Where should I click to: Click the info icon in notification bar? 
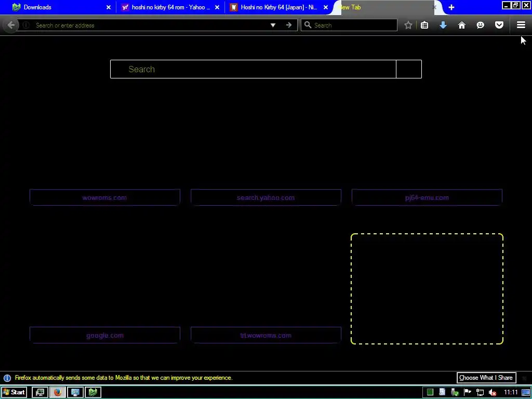7,378
